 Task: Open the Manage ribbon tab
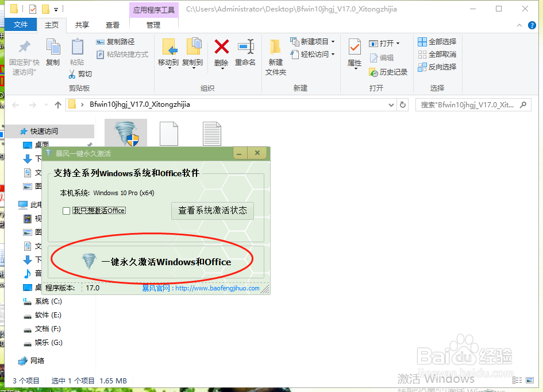click(x=153, y=25)
